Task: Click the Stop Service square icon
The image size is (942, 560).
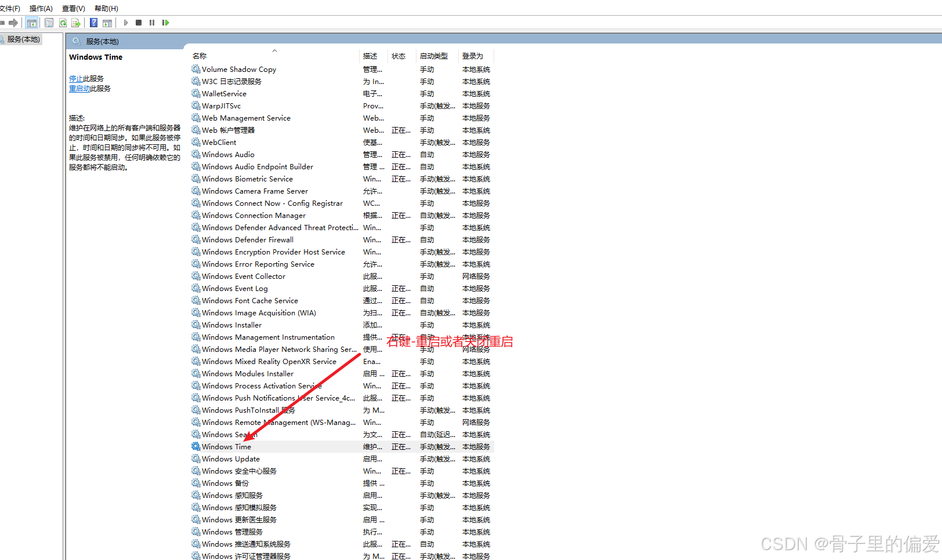Action: (139, 23)
